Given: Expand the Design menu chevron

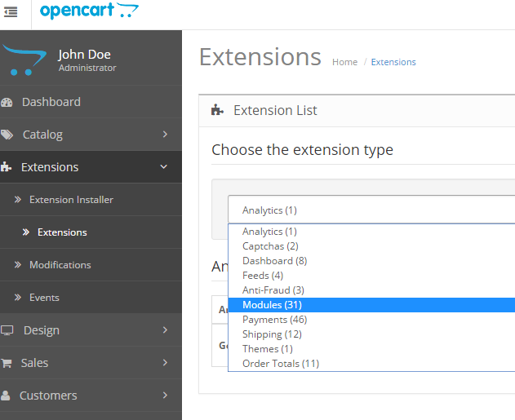Looking at the screenshot, I should (x=165, y=330).
